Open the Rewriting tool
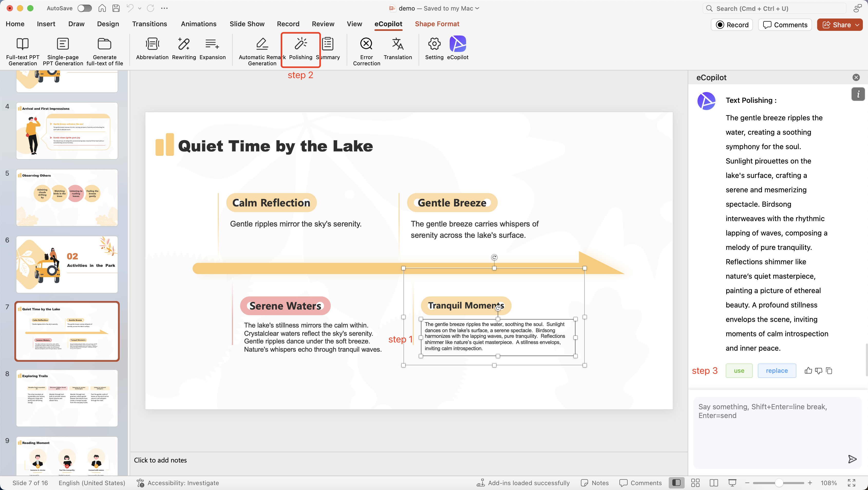This screenshot has width=868, height=490. (x=184, y=49)
